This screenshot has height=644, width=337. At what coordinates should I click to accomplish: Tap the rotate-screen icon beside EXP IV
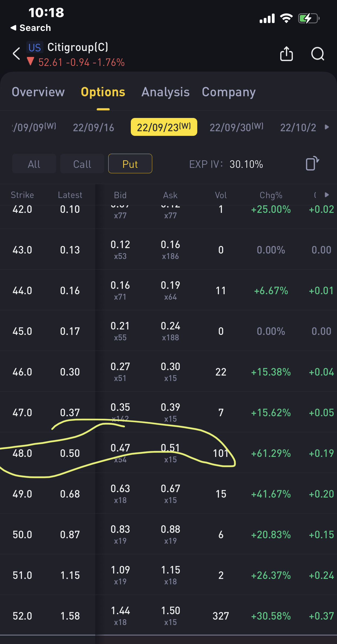click(312, 164)
